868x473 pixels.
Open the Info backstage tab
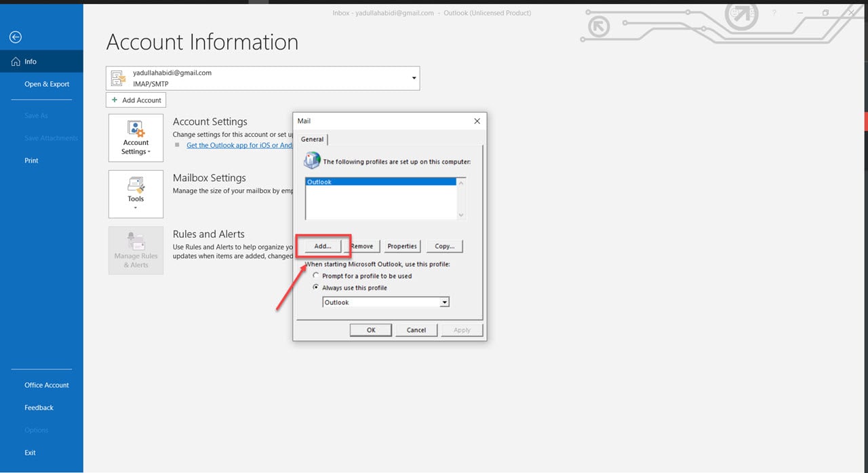(x=41, y=62)
